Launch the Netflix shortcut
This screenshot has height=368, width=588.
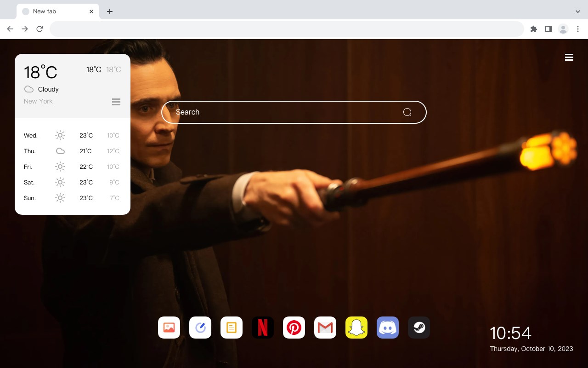[263, 328]
